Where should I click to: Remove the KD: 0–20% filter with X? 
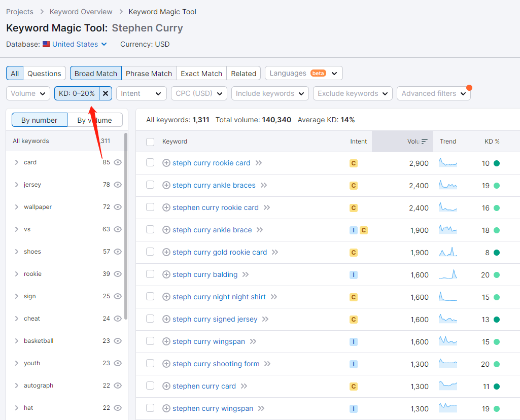click(x=106, y=93)
